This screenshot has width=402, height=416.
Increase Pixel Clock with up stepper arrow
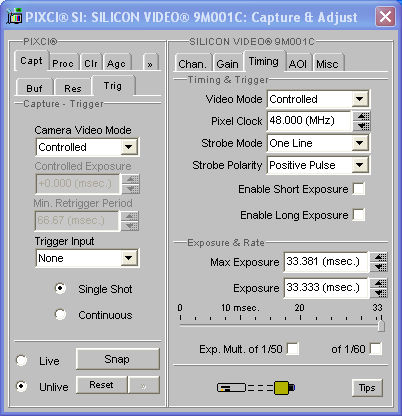coord(363,116)
